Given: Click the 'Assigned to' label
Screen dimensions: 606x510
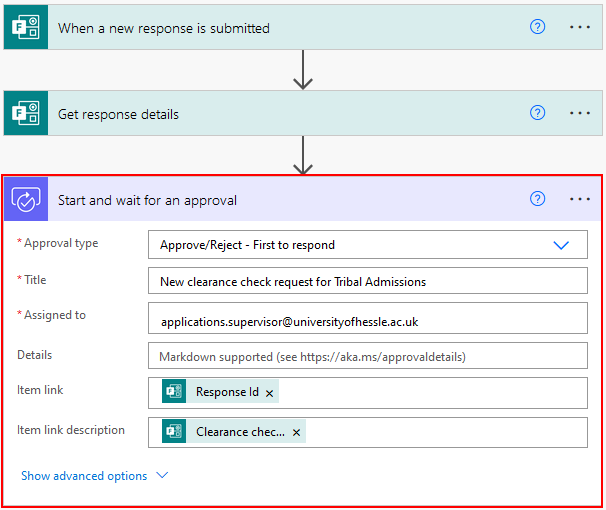Looking at the screenshot, I should coord(55,315).
